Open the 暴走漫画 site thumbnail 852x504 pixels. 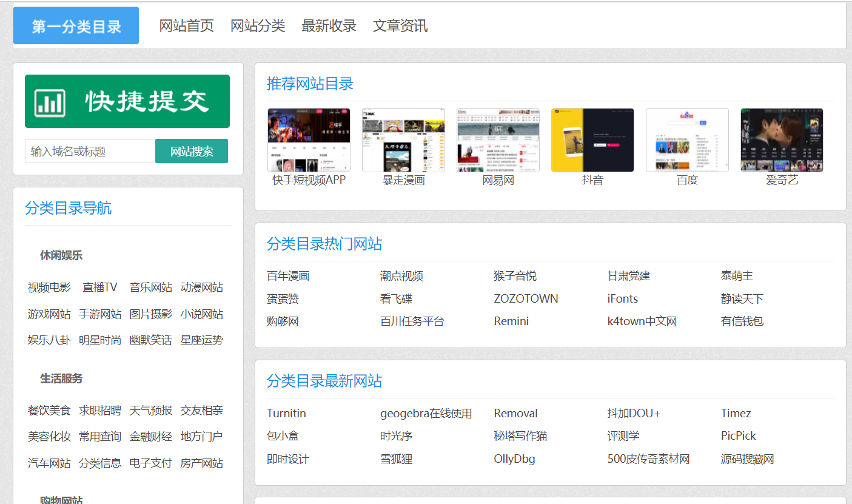(403, 140)
